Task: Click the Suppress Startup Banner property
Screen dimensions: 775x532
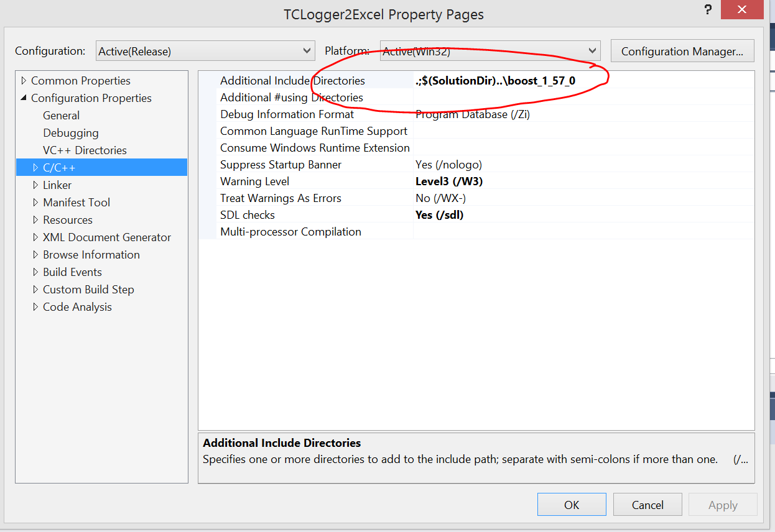Action: click(x=281, y=165)
